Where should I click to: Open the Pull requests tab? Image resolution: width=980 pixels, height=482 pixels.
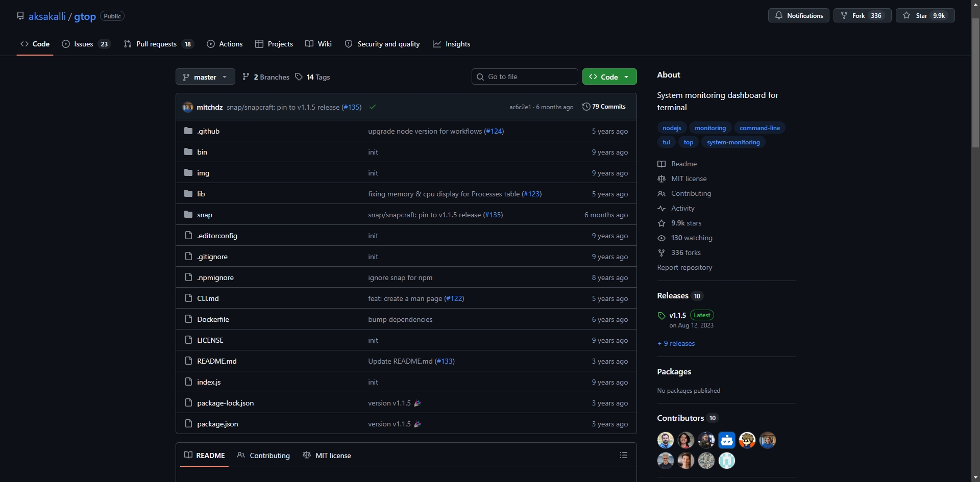click(x=158, y=44)
